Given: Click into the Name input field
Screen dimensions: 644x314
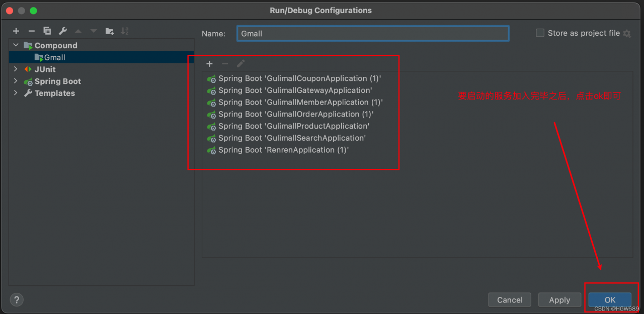Looking at the screenshot, I should pos(373,34).
